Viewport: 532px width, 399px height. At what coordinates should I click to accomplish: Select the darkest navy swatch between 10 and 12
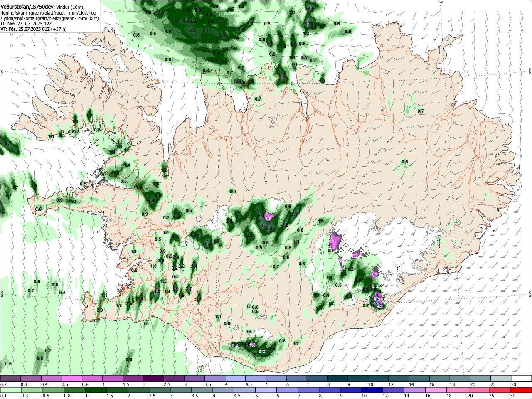coord(372,390)
